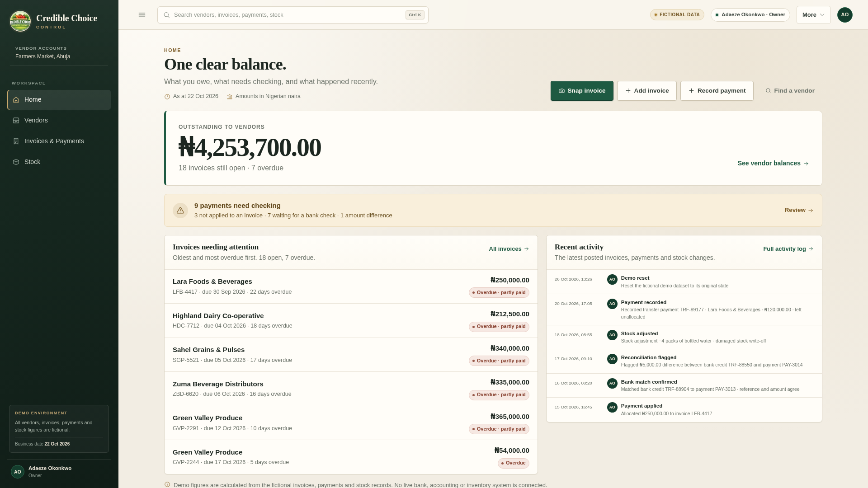Click the info icon beside demo figures note
The width and height of the screenshot is (868, 488).
(x=167, y=485)
